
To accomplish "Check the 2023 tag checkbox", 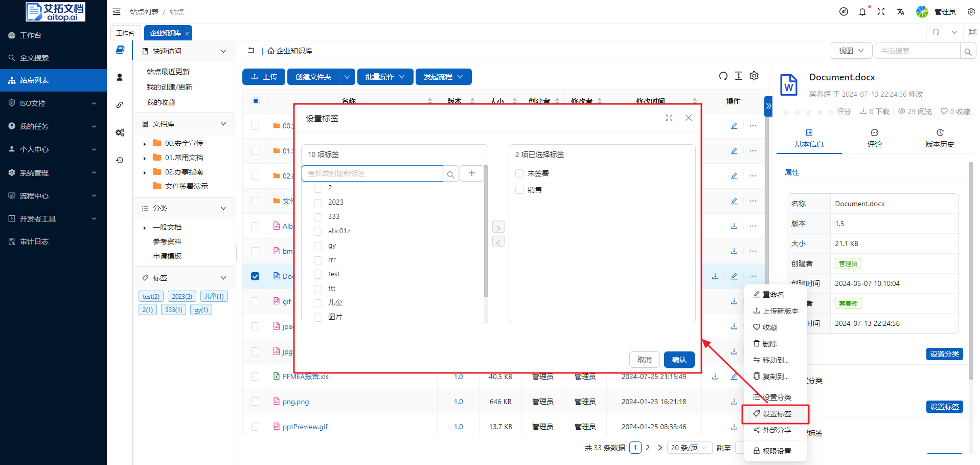I will [x=318, y=203].
